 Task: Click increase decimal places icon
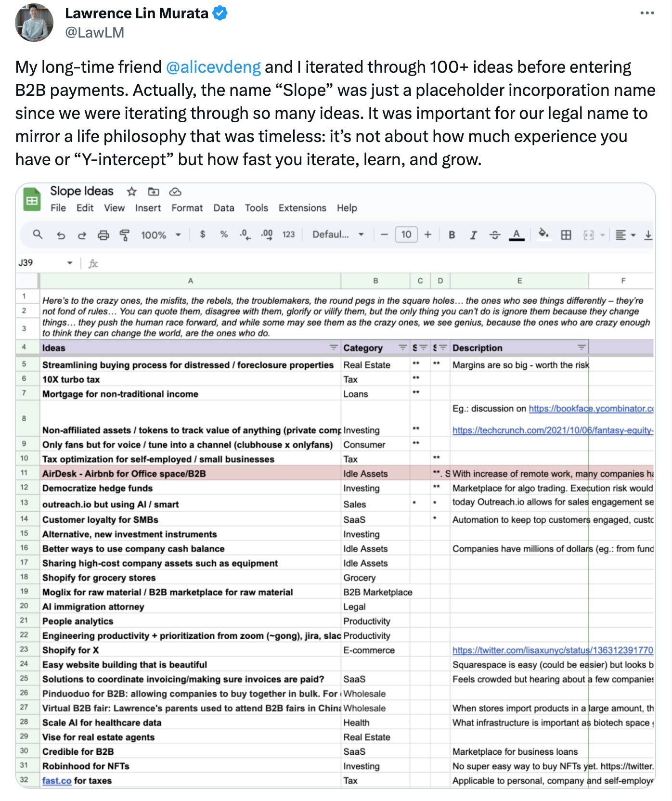(267, 234)
